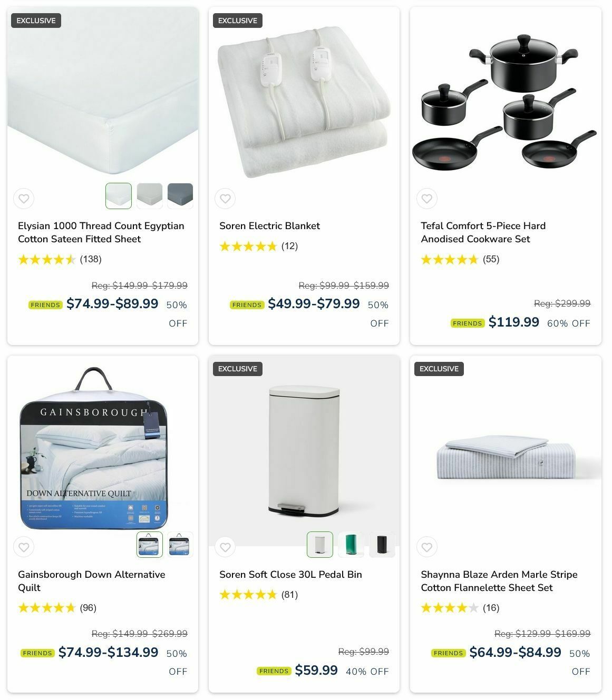This screenshot has height=700, width=612.
Task: Select green pedal bin color option
Action: [x=351, y=544]
